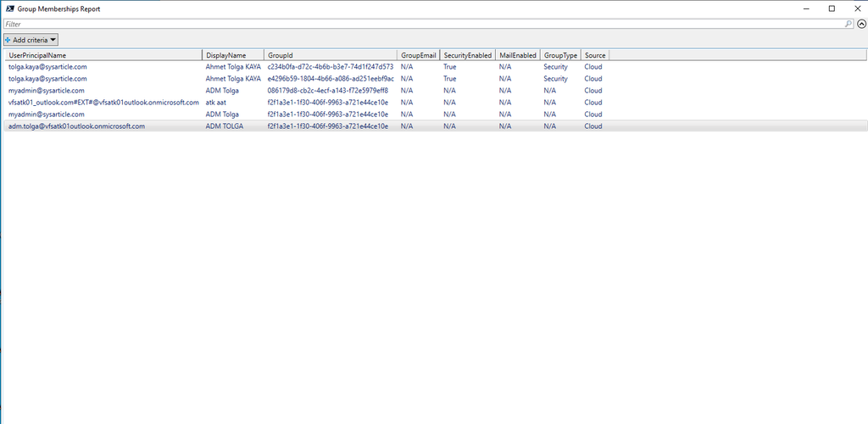Click inside the Filter text field
This screenshot has width=868, height=424.
coord(424,25)
